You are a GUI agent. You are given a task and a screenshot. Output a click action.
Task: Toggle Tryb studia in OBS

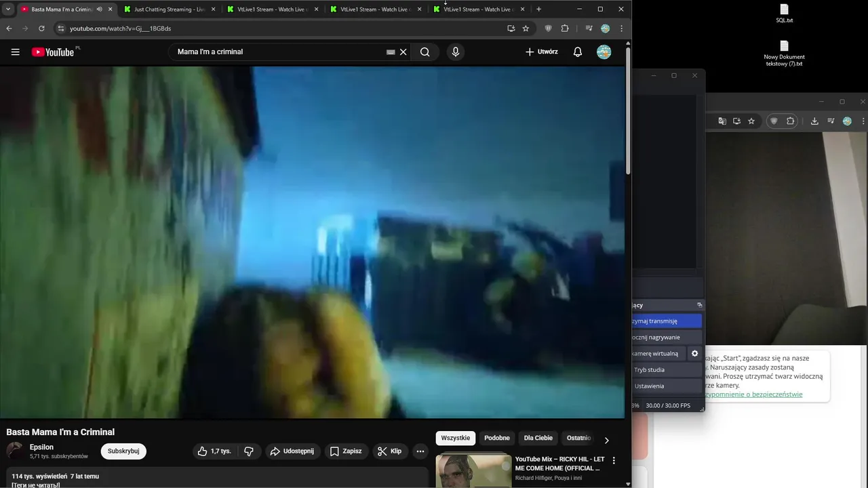tap(667, 370)
